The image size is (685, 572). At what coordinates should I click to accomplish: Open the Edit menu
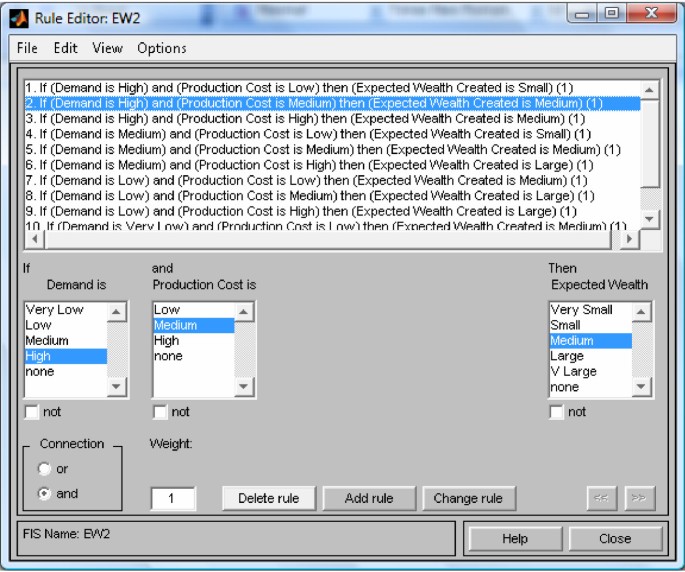(66, 48)
